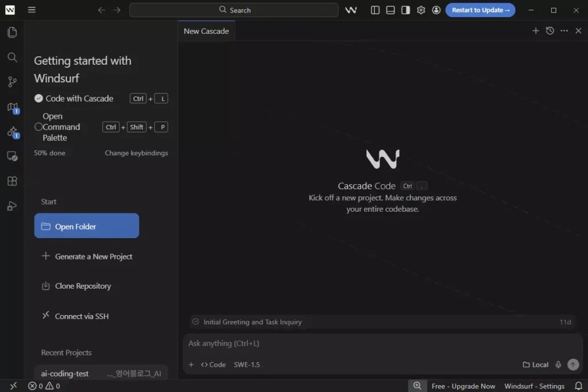Image resolution: width=588 pixels, height=392 pixels.
Task: Open the Codemaps view with badge
Action: 13,108
